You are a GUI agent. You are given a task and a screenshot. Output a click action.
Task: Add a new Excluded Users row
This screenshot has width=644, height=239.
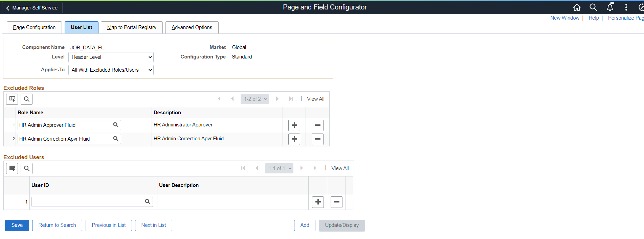tap(318, 202)
